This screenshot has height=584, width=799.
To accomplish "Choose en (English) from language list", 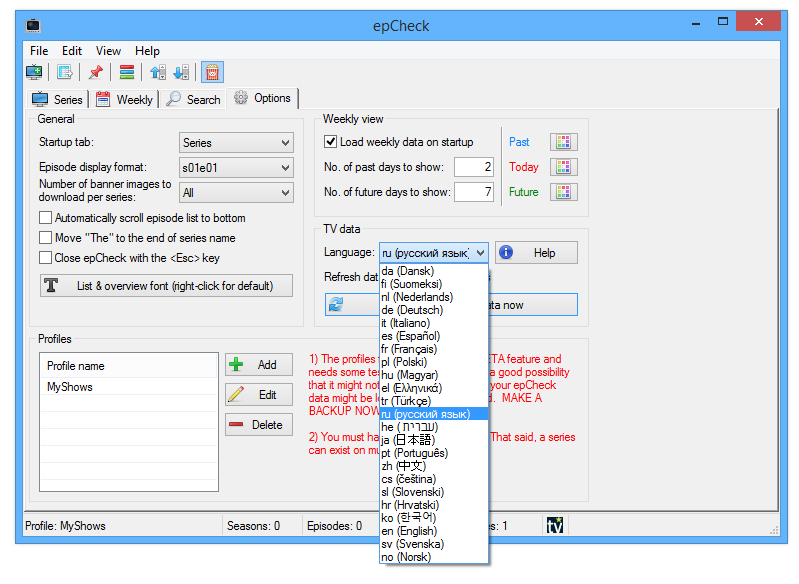I will pos(434,531).
